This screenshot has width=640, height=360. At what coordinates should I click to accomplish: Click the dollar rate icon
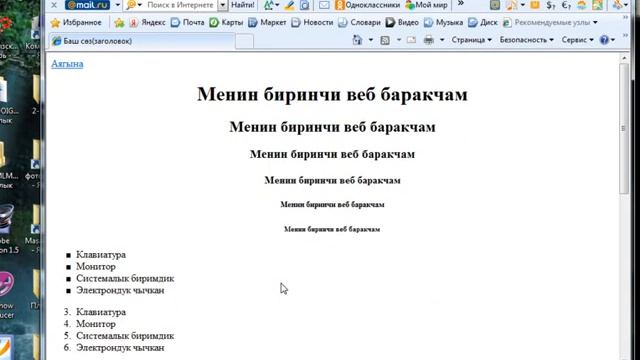[x=551, y=5]
